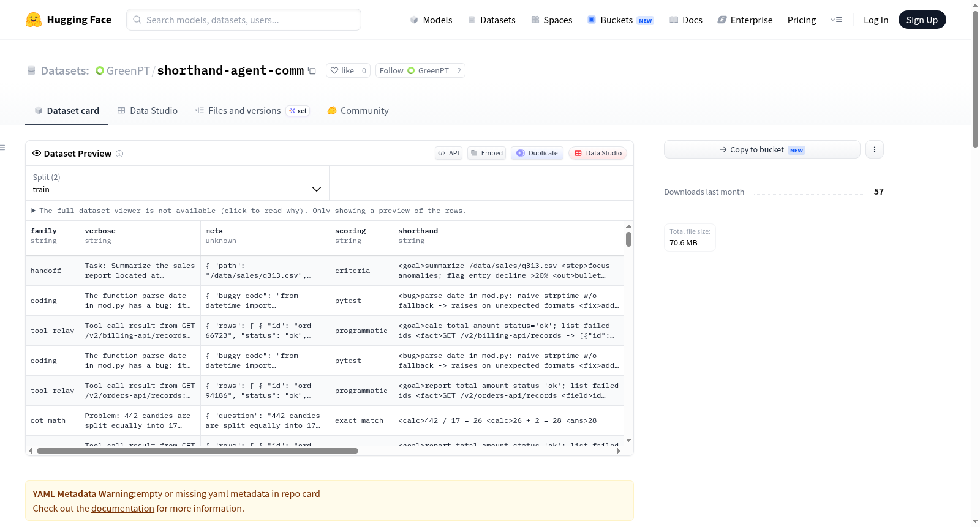This screenshot has height=527, width=980.
Task: Click the Datasets breadcrumb icon
Action: [x=31, y=70]
